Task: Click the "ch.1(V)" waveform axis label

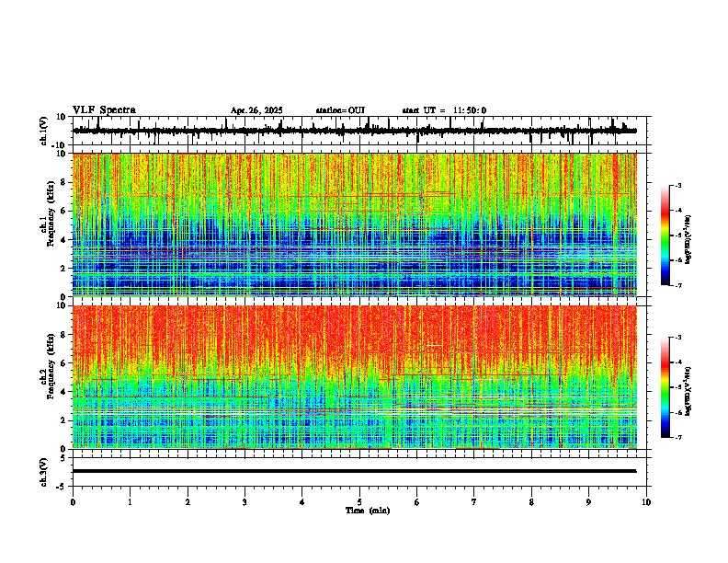Action: pyautogui.click(x=44, y=131)
